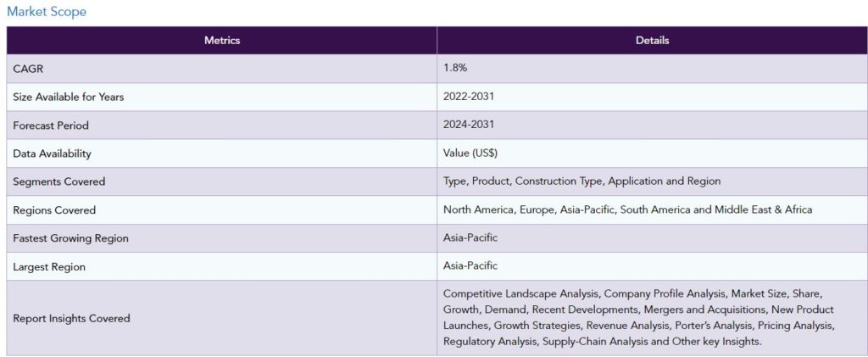Click Asia-Pacific in Fastest Growing Region row

click(x=470, y=238)
